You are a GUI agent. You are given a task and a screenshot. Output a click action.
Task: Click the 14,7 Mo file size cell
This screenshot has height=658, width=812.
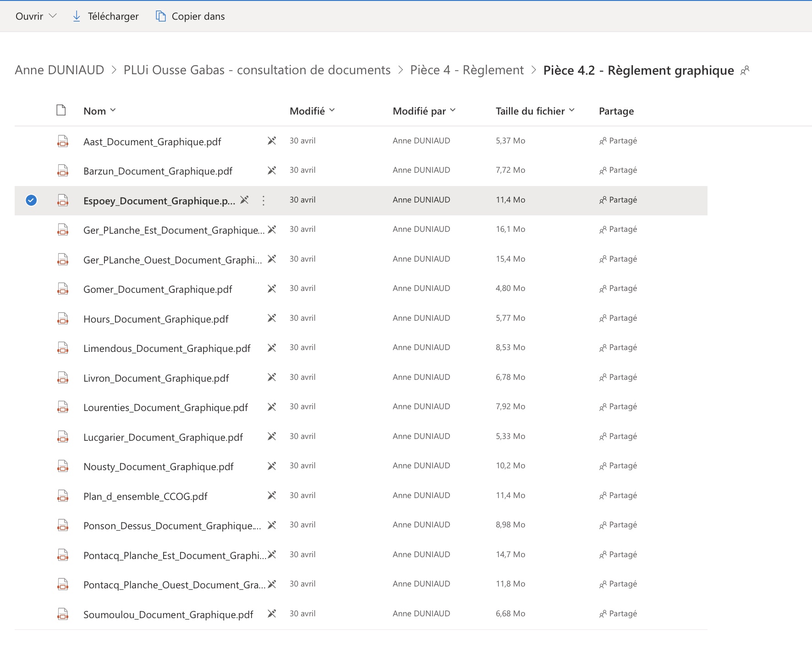pyautogui.click(x=510, y=554)
